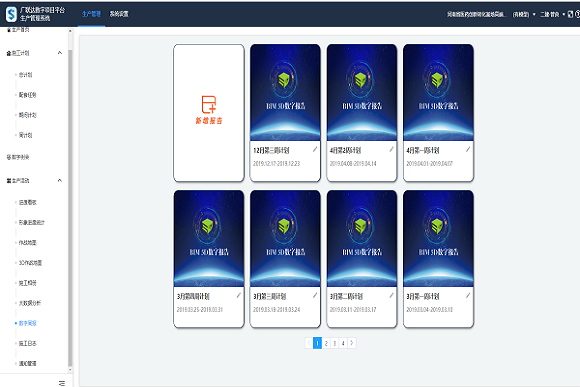Open 形象进度统计 in the sidebar

[32, 223]
